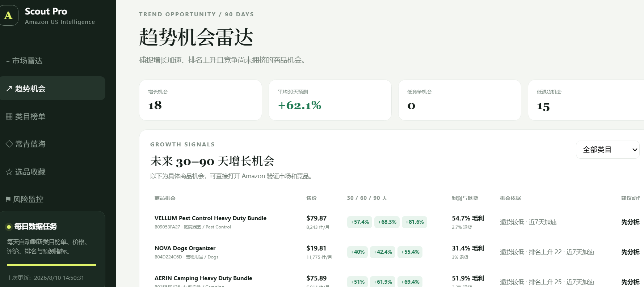Click the +51% badge in AERIN row
This screenshot has width=644, height=287.
point(357,282)
